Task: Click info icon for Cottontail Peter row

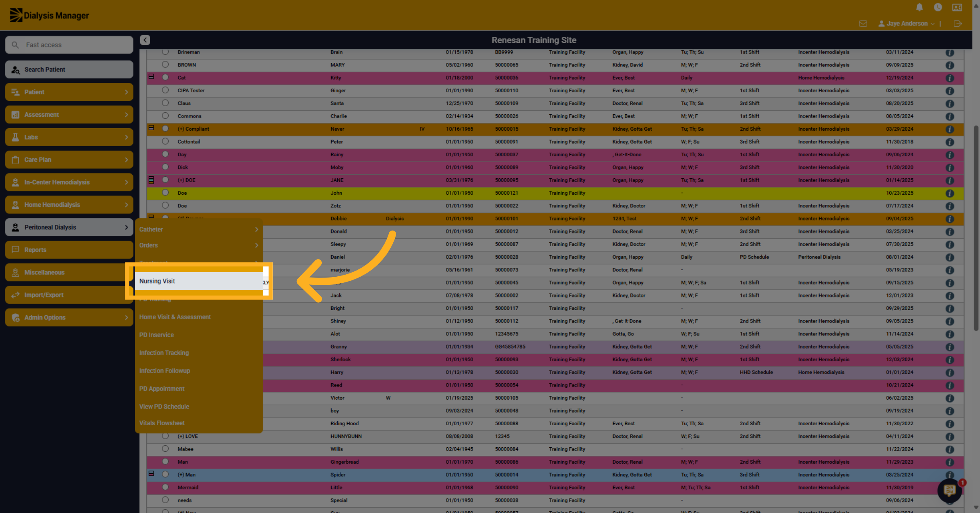Action: [x=950, y=142]
